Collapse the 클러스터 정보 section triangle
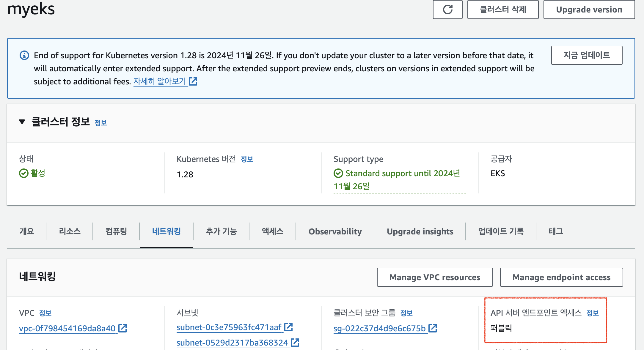Image resolution: width=644 pixels, height=350 pixels. coord(22,122)
